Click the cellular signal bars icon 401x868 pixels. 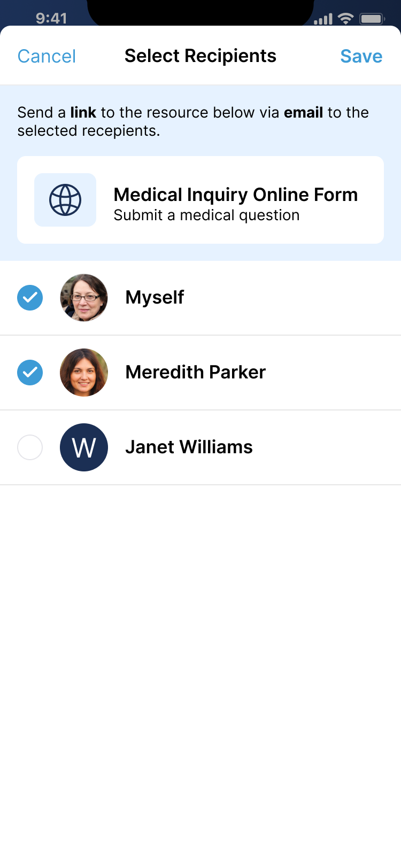(323, 20)
